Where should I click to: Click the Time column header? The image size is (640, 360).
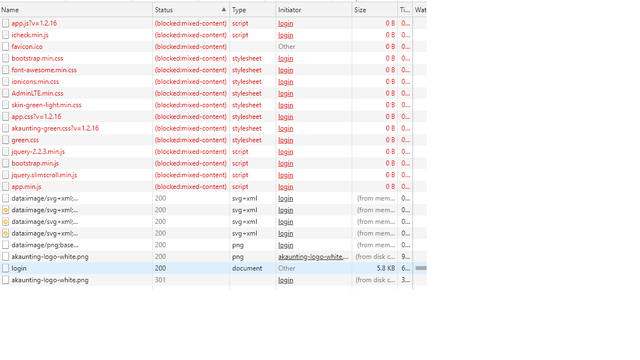click(x=405, y=10)
